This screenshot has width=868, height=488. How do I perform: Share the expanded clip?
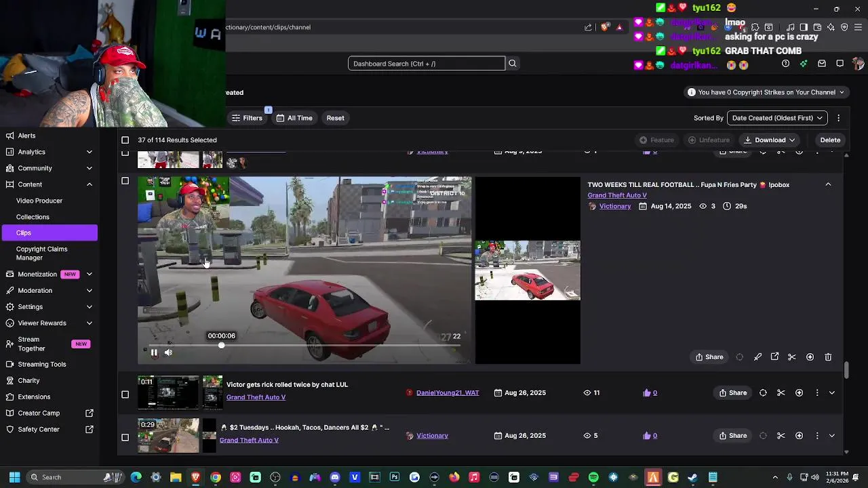pyautogui.click(x=709, y=357)
